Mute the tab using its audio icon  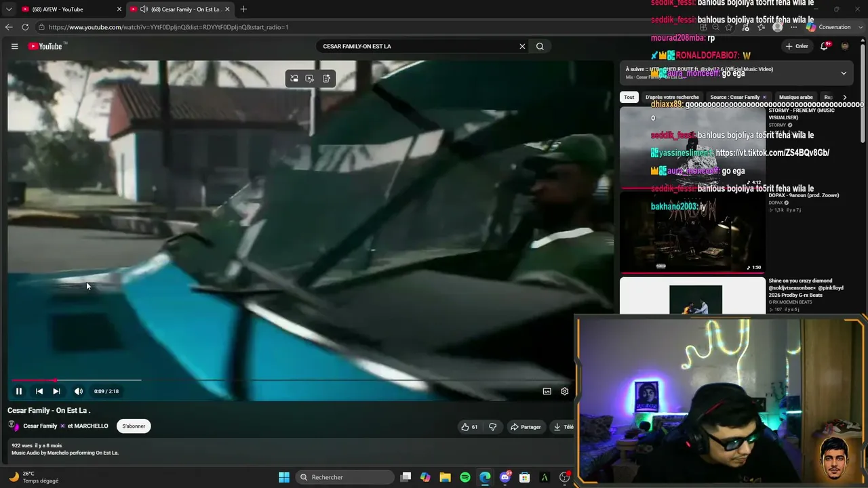point(144,9)
